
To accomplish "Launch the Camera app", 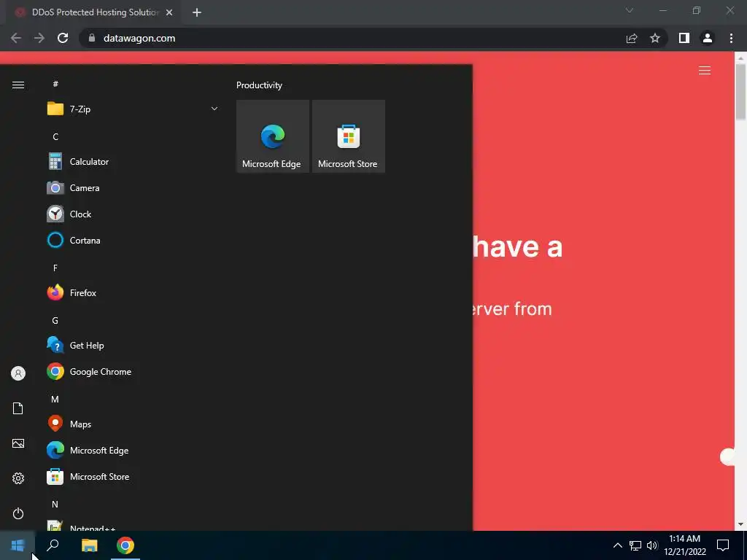I will click(x=133, y=187).
